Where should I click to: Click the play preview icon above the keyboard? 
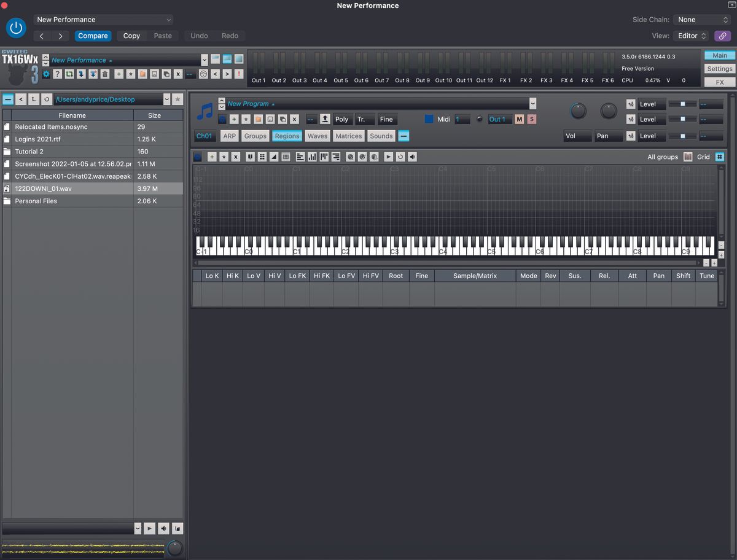[x=388, y=157]
